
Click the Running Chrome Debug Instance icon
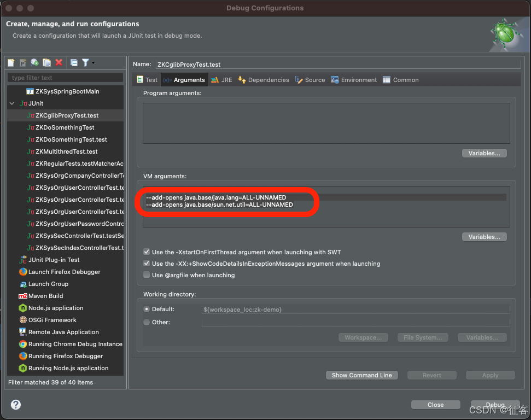coord(22,344)
